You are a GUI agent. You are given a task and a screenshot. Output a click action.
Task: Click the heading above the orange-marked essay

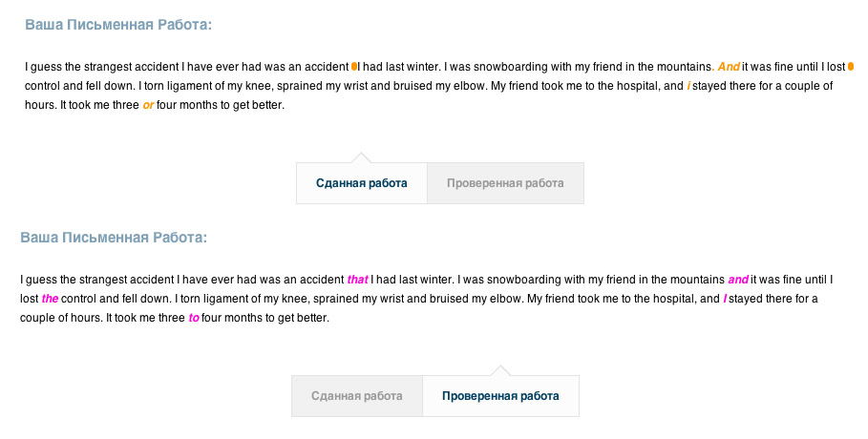pos(118,25)
